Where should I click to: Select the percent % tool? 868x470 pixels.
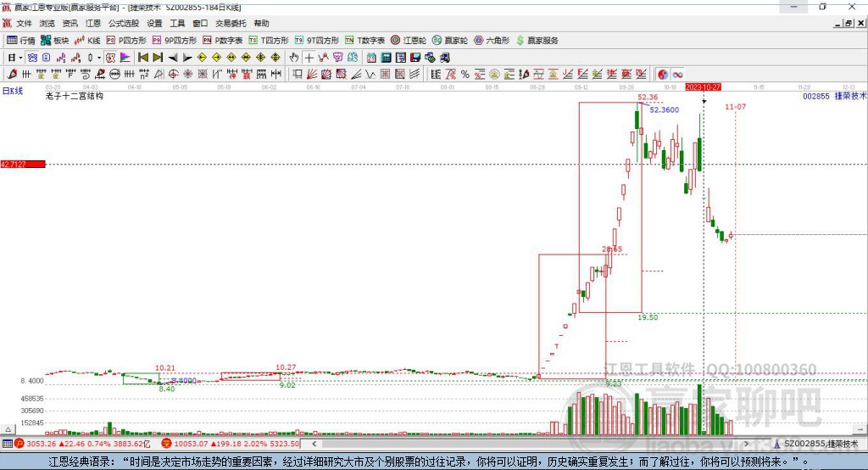click(x=465, y=75)
